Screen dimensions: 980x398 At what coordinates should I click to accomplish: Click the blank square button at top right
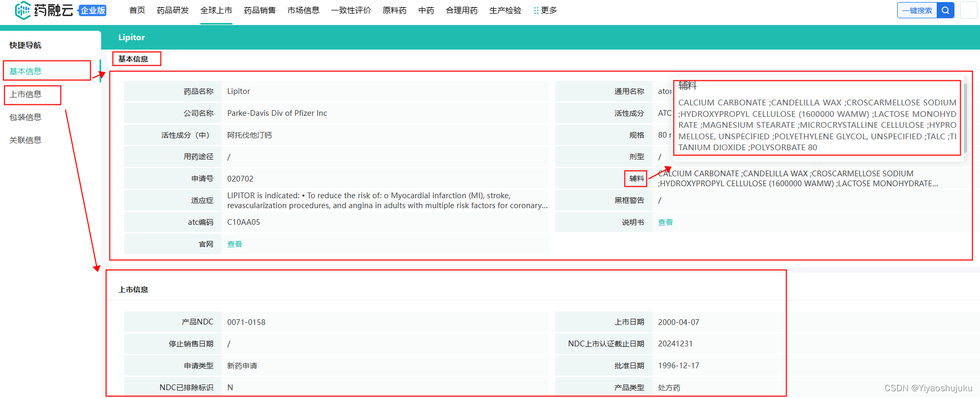pyautogui.click(x=969, y=10)
